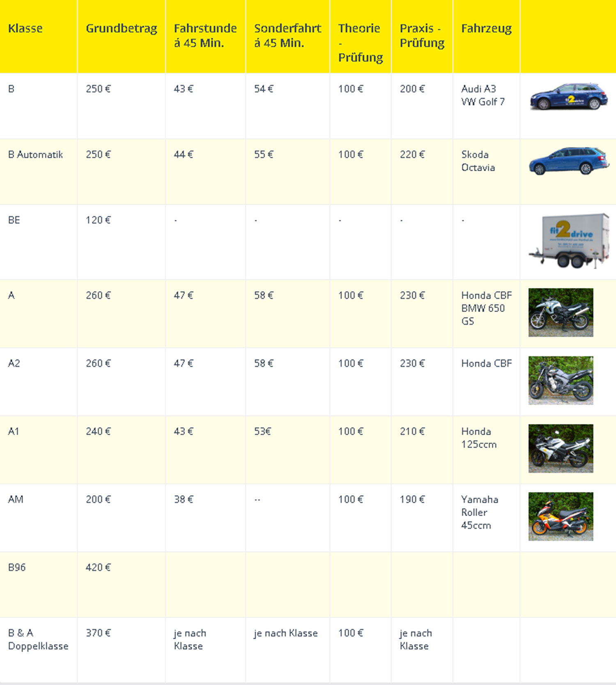Click the blue Audi A3 car image
Viewport: 616px width, 685px height.
(568, 97)
